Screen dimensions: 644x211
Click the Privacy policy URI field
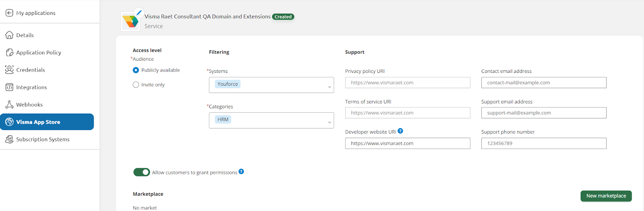point(407,83)
